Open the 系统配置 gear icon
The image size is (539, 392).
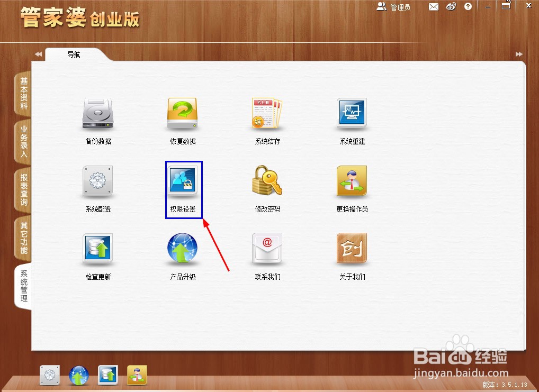coord(98,181)
